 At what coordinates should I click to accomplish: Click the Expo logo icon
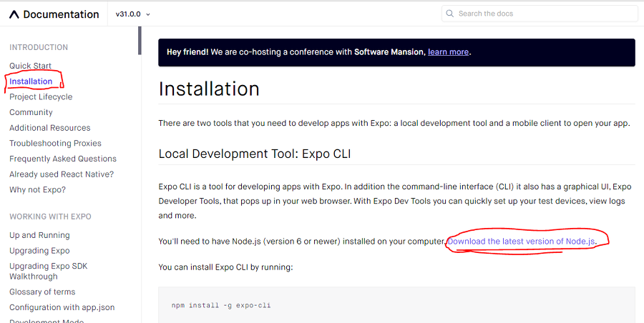(14, 14)
